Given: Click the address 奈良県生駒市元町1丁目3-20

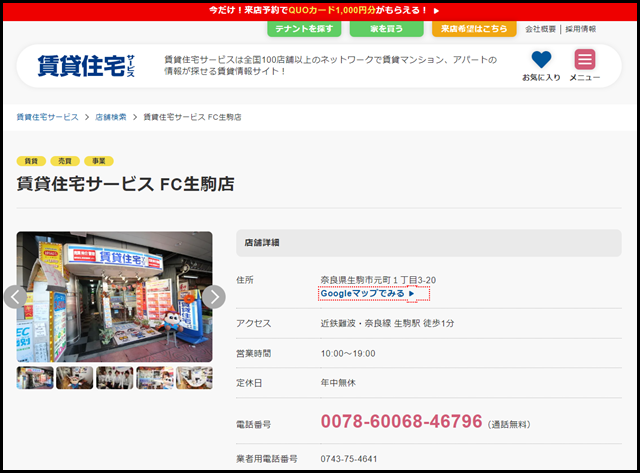Looking at the screenshot, I should pyautogui.click(x=378, y=280).
